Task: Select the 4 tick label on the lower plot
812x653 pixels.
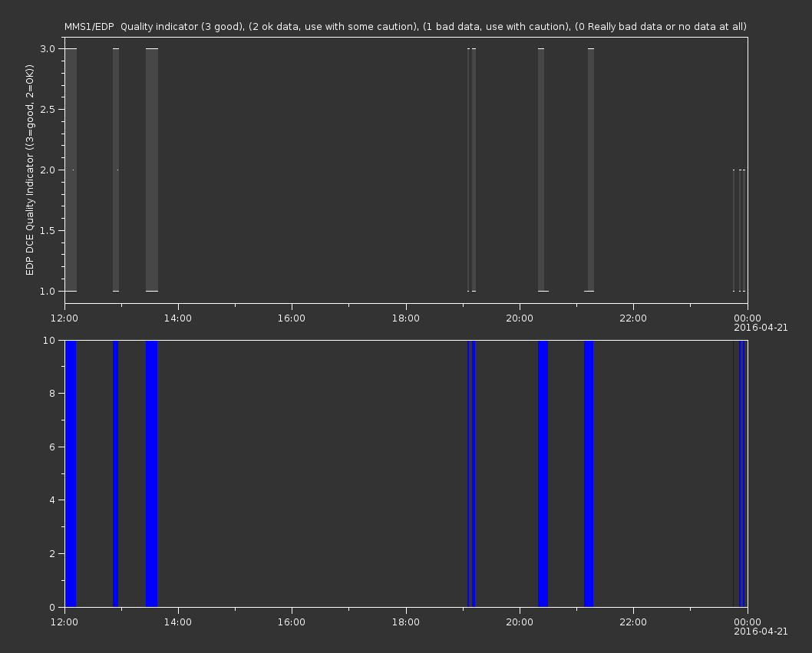Action: [x=52, y=500]
